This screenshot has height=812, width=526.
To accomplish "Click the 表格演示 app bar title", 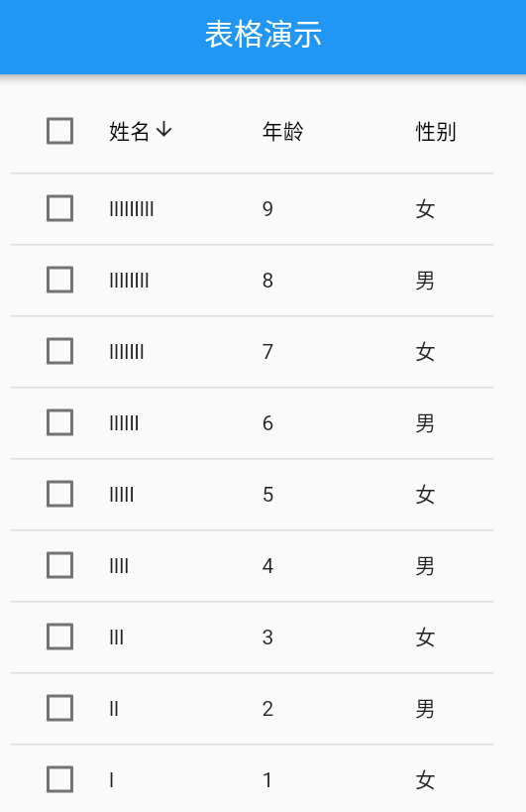I will (x=263, y=35).
